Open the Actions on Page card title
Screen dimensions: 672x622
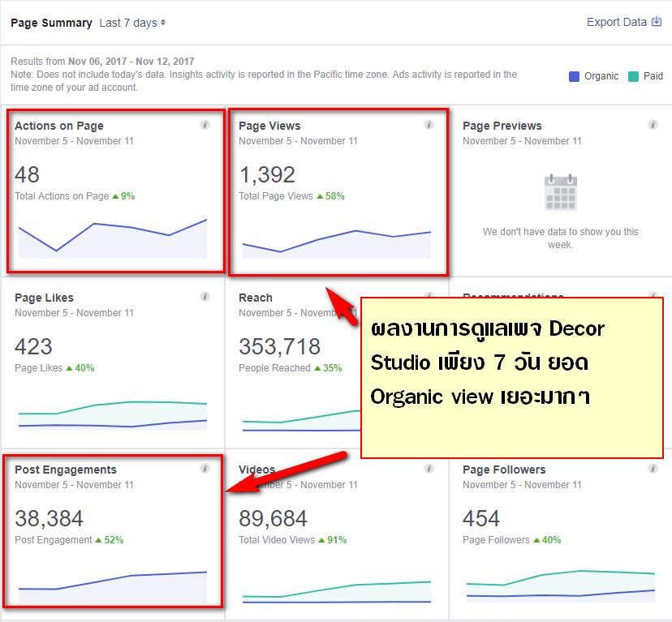coord(59,126)
